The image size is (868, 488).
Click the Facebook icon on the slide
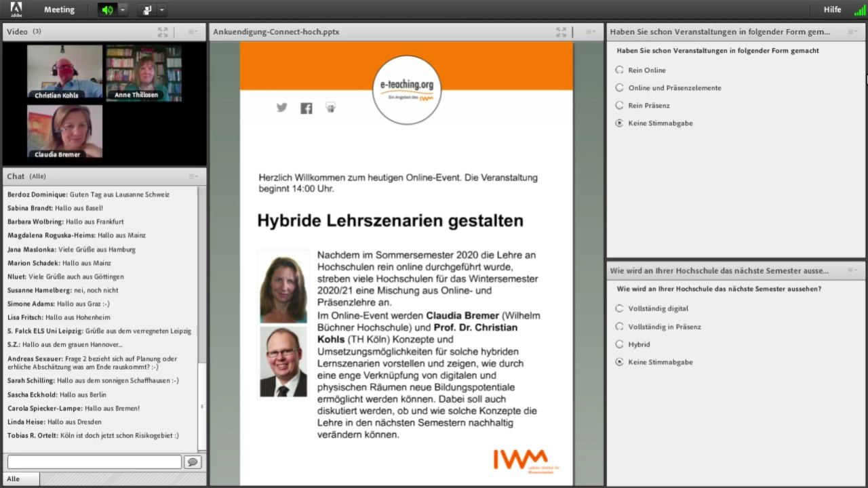307,108
